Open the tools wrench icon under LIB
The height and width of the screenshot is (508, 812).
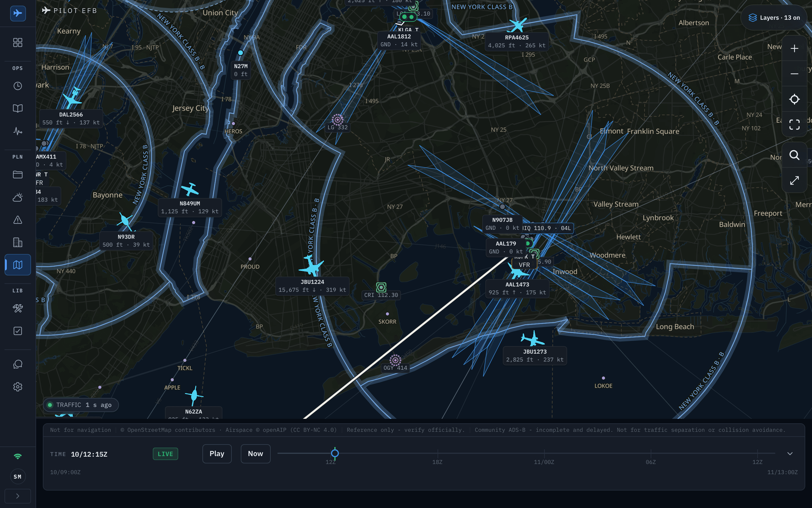pyautogui.click(x=18, y=308)
